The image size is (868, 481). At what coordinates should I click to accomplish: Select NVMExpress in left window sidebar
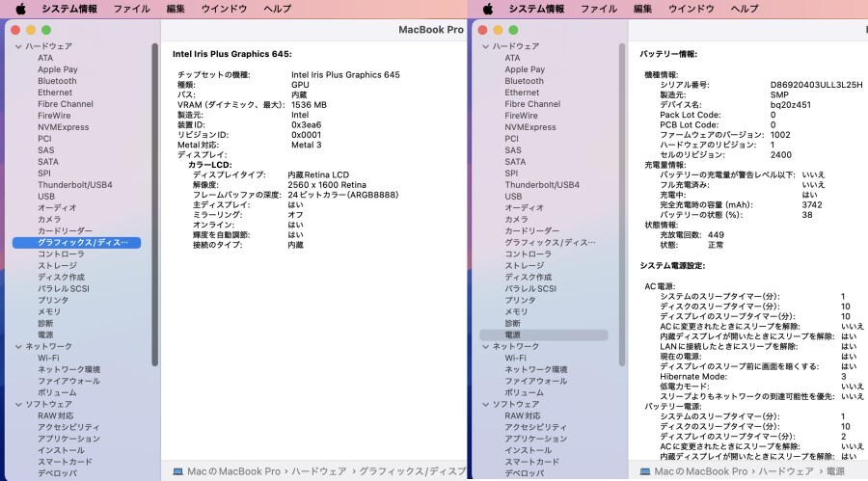pos(63,127)
